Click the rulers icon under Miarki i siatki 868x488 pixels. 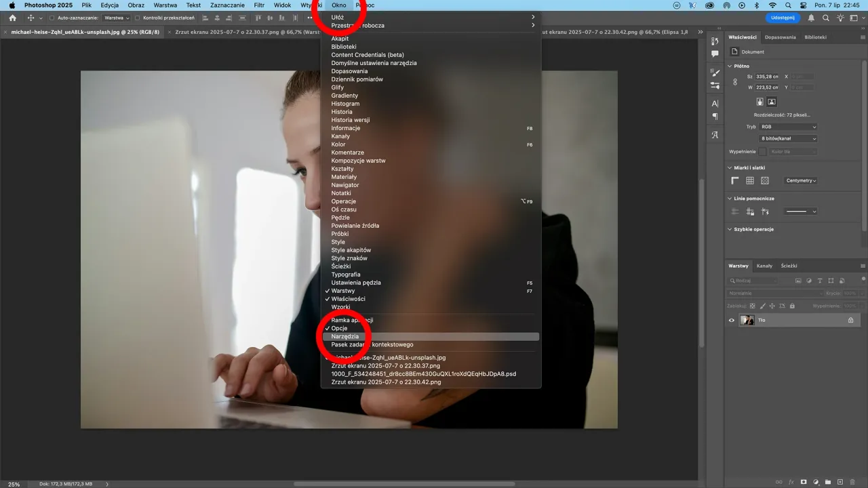[x=734, y=180]
